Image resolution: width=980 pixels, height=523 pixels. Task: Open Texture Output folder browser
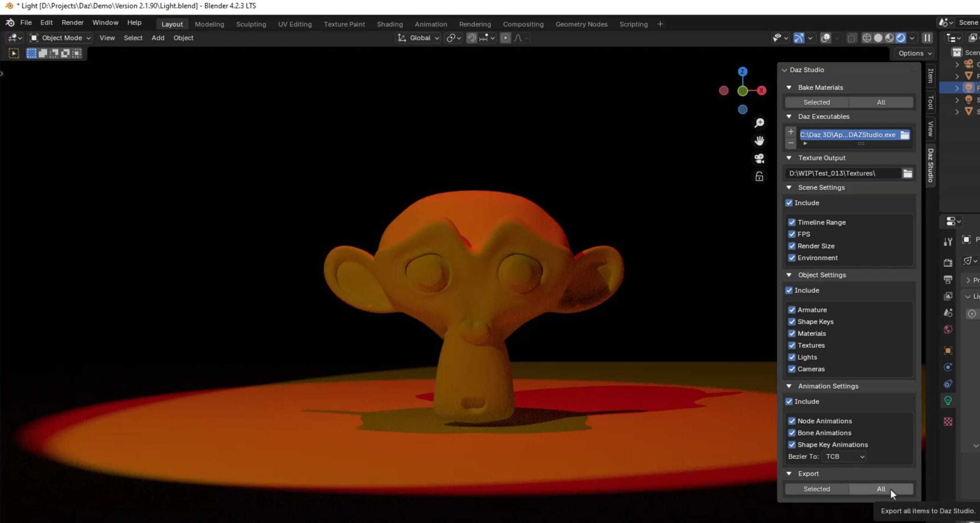pos(907,173)
